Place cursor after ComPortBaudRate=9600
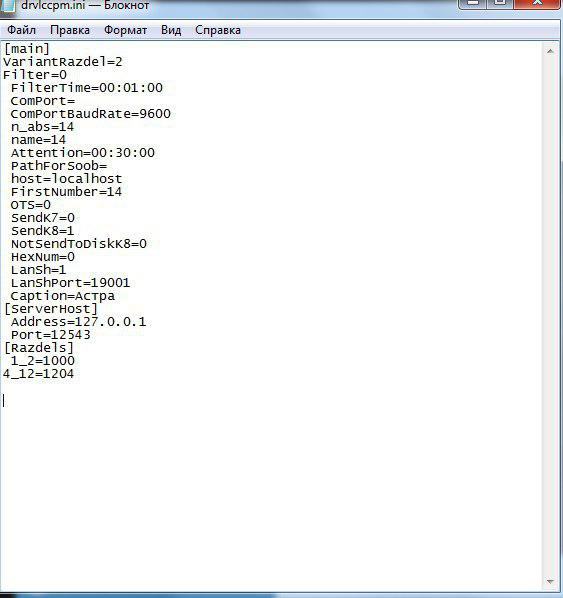Image resolution: width=563 pixels, height=598 pixels. pyautogui.click(x=171, y=114)
